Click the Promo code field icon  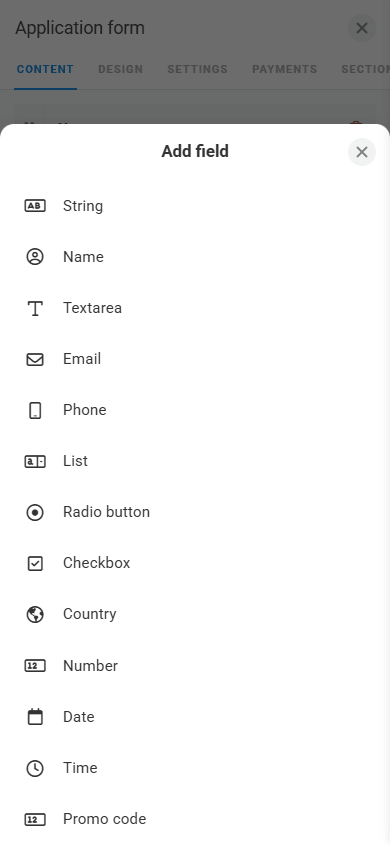(x=35, y=819)
